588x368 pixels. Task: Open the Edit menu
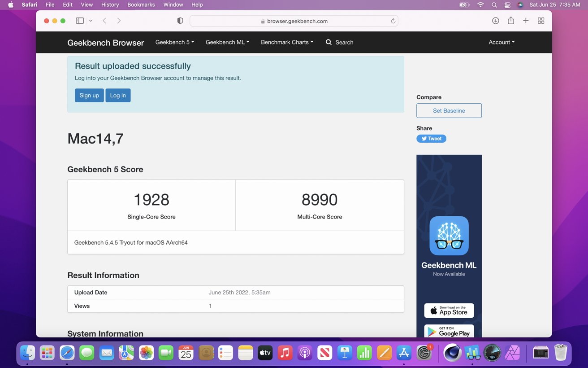pyautogui.click(x=68, y=4)
